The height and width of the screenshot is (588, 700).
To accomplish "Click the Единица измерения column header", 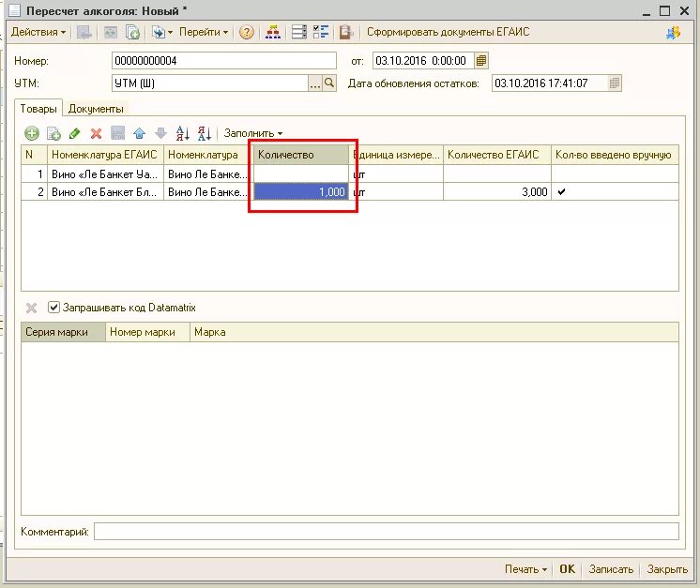I will (x=396, y=155).
